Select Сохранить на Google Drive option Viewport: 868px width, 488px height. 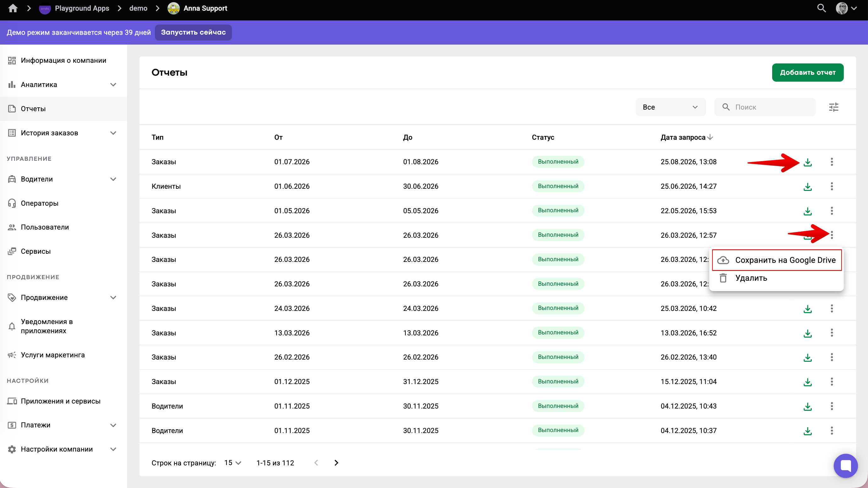pyautogui.click(x=777, y=260)
